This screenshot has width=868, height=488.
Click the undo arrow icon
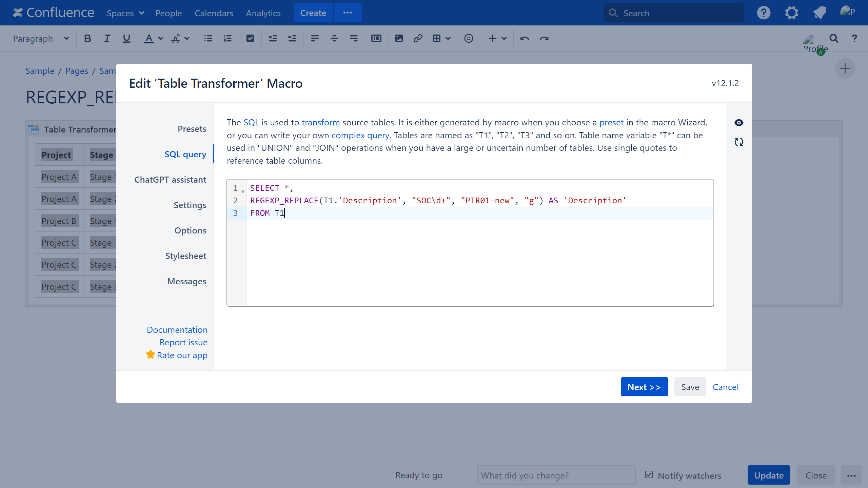pos(524,39)
